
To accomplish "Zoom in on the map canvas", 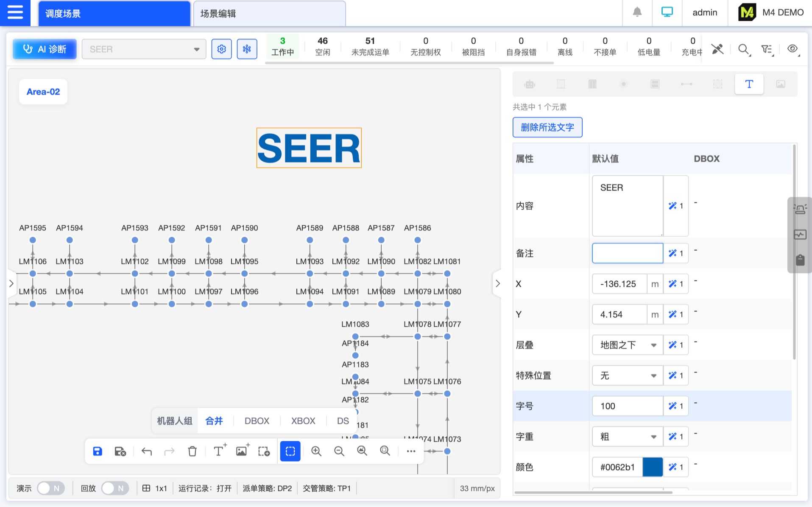I will [316, 451].
